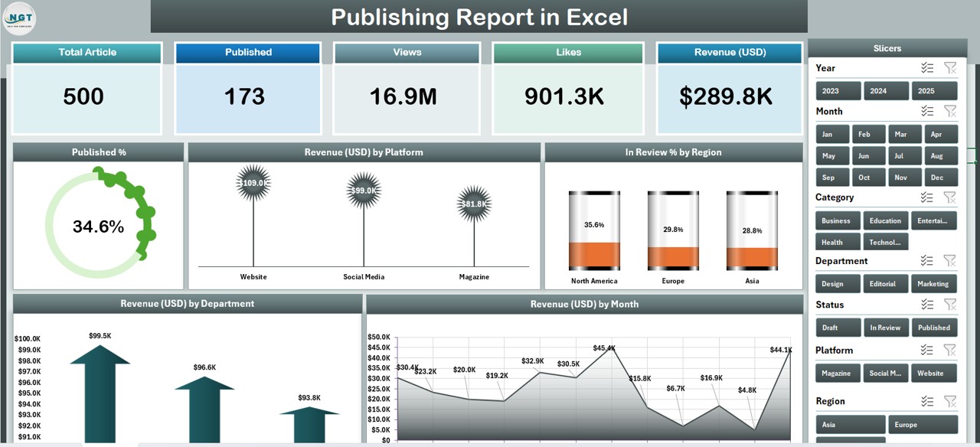Toggle multi-select on the Year slicer
The height and width of the screenshot is (447, 980).
click(x=927, y=68)
